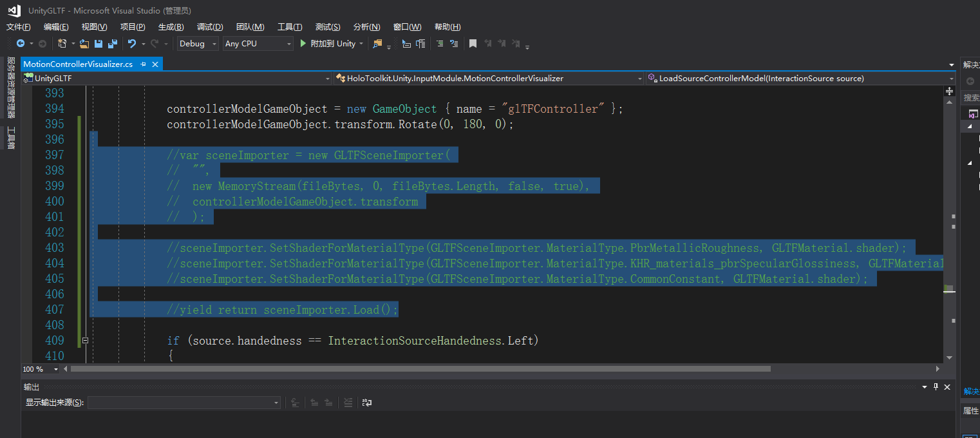This screenshot has width=980, height=438.
Task: Click the Undo icon in the toolbar
Action: (x=131, y=43)
